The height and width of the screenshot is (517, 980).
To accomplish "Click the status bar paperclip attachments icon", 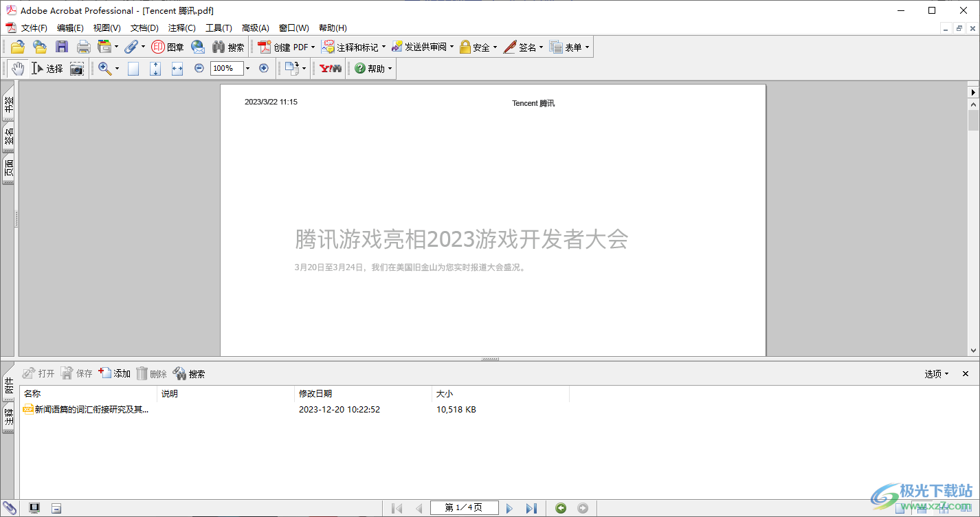I will tap(10, 508).
